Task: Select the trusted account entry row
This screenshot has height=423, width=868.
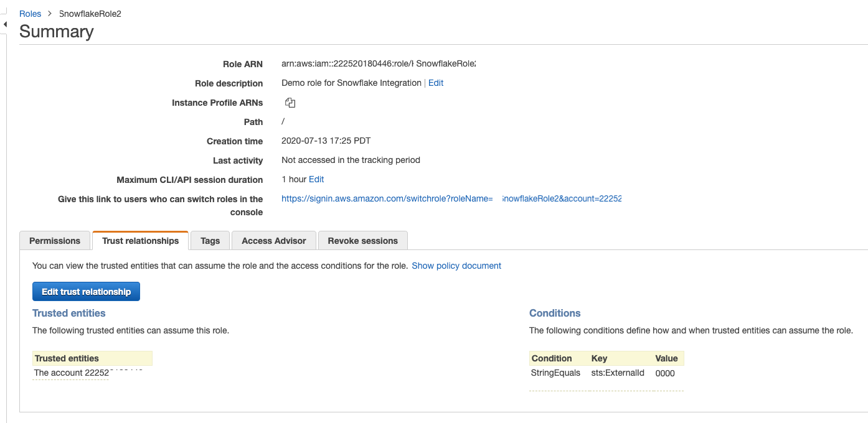Action: pyautogui.click(x=88, y=373)
